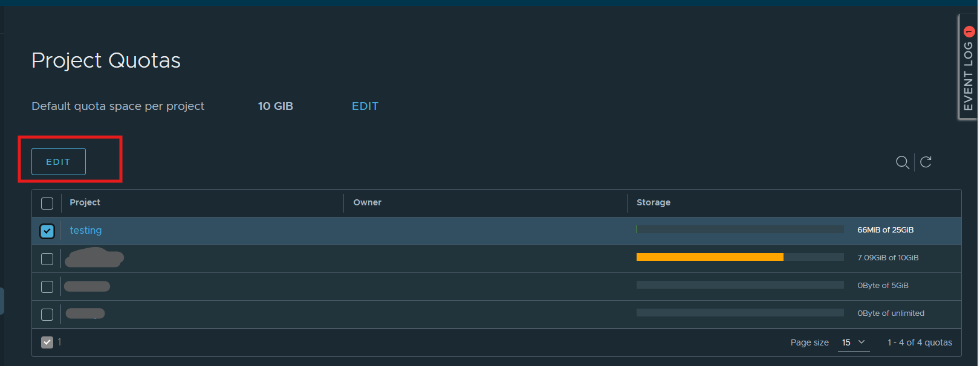Click the selected-count checkbox in table footer

(47, 342)
